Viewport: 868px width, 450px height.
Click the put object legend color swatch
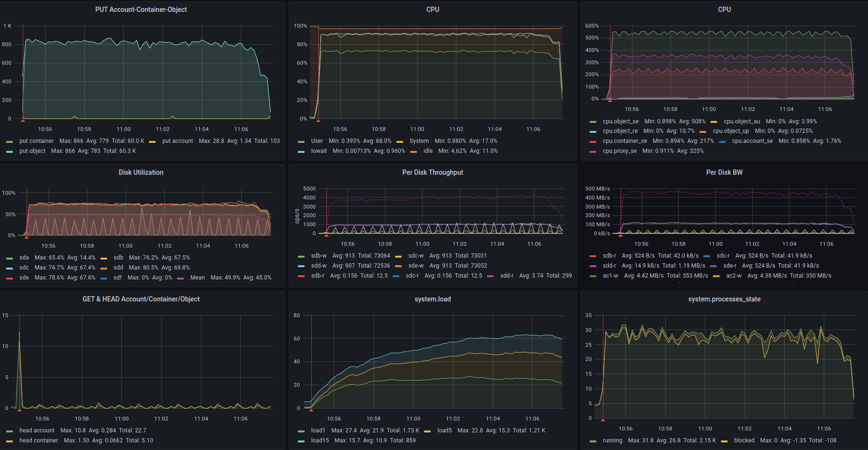point(10,151)
